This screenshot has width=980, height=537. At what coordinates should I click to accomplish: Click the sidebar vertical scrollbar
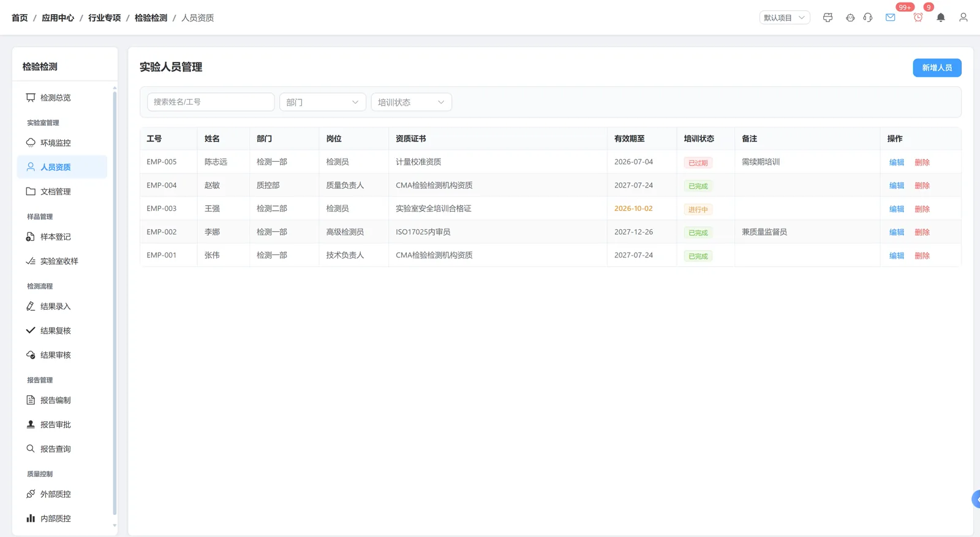(x=115, y=303)
